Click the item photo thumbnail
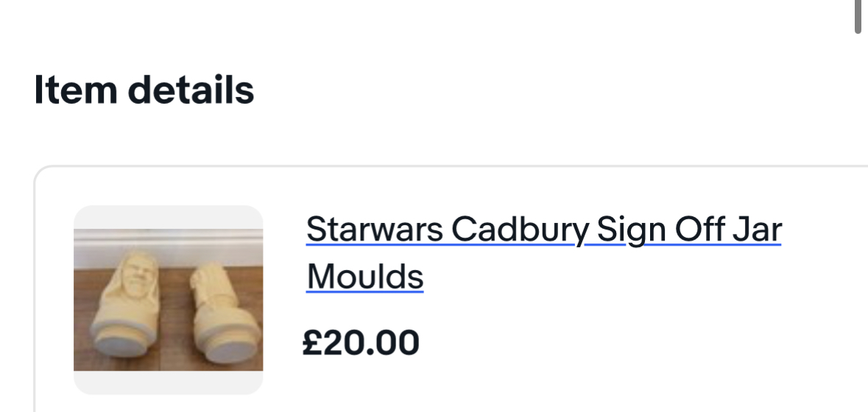 [x=168, y=299]
